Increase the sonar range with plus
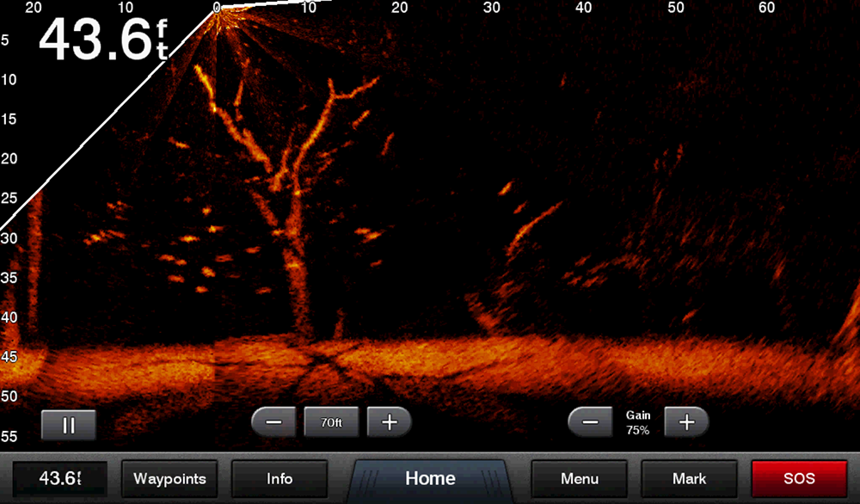 pos(390,422)
